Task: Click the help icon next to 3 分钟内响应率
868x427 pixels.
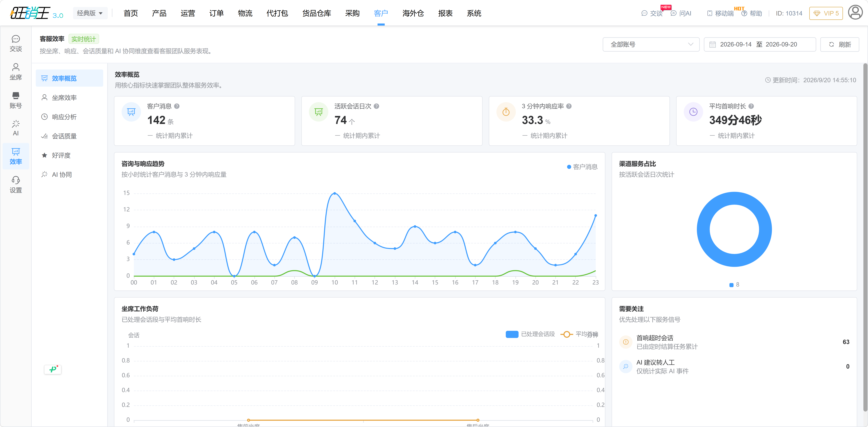Action: pos(569,106)
